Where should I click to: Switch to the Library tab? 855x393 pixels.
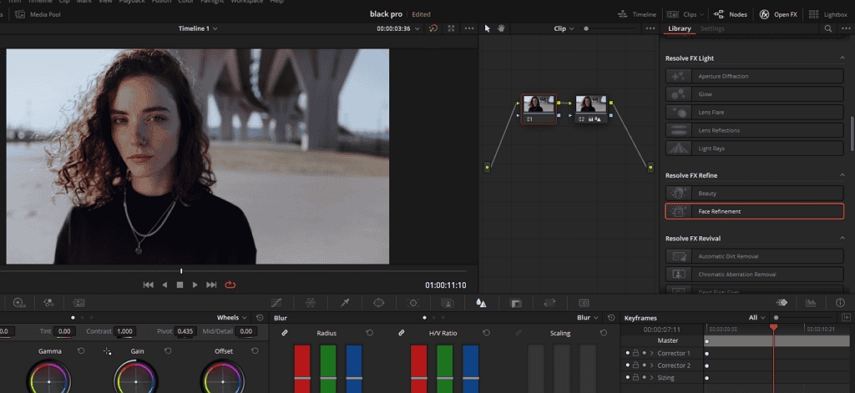click(679, 28)
